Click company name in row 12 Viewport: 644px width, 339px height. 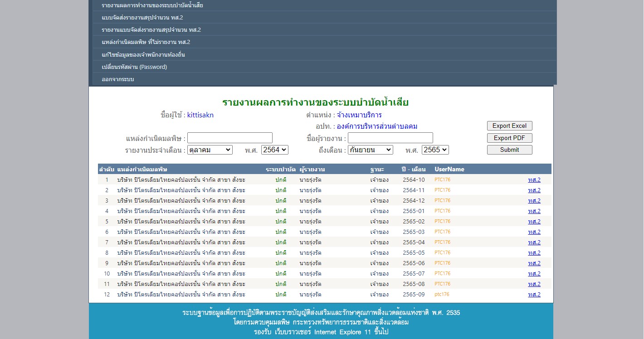[181, 294]
